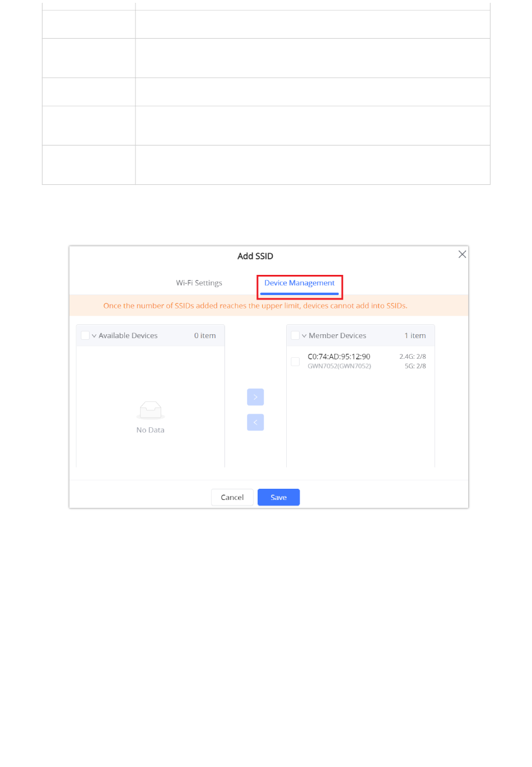532x767 pixels.
Task: Click the 2.4G: 2/8 value
Action: (413, 357)
